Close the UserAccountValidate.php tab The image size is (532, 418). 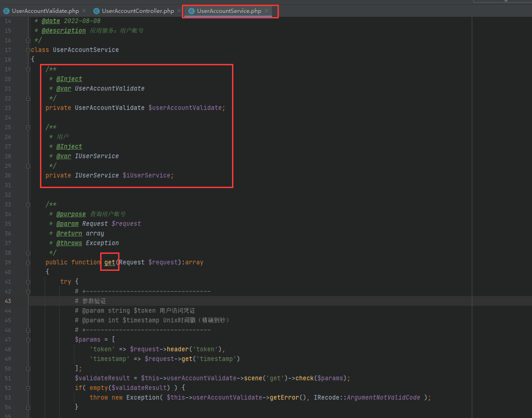[x=84, y=11]
